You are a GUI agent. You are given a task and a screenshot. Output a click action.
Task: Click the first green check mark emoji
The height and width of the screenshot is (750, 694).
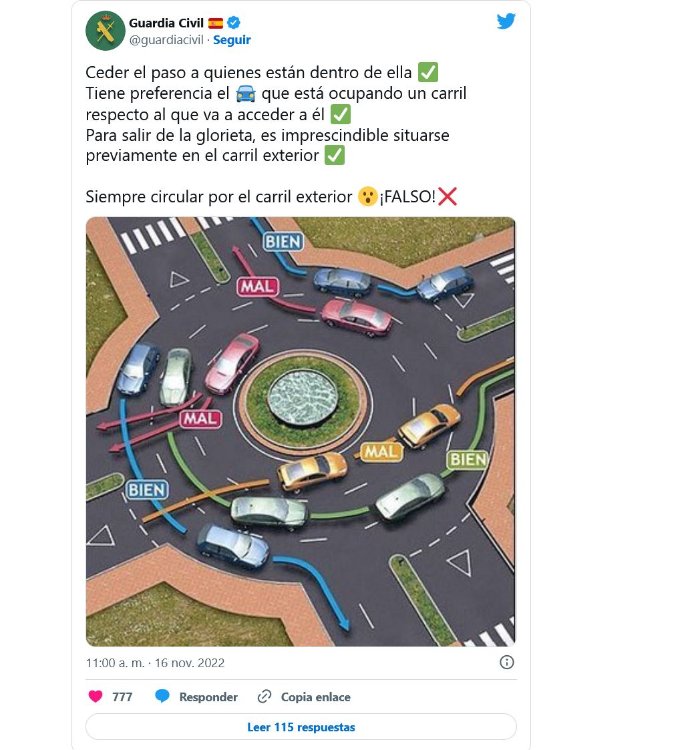pyautogui.click(x=428, y=72)
